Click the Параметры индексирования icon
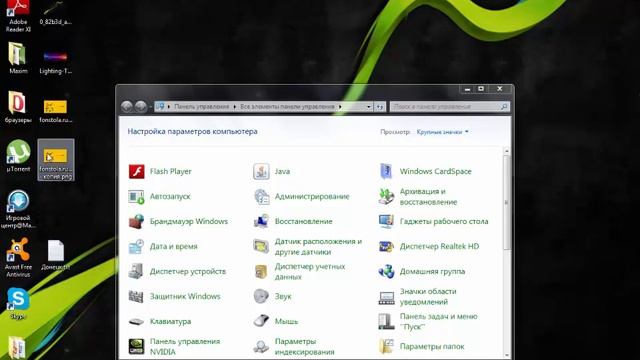This screenshot has height=360, width=640. click(261, 347)
